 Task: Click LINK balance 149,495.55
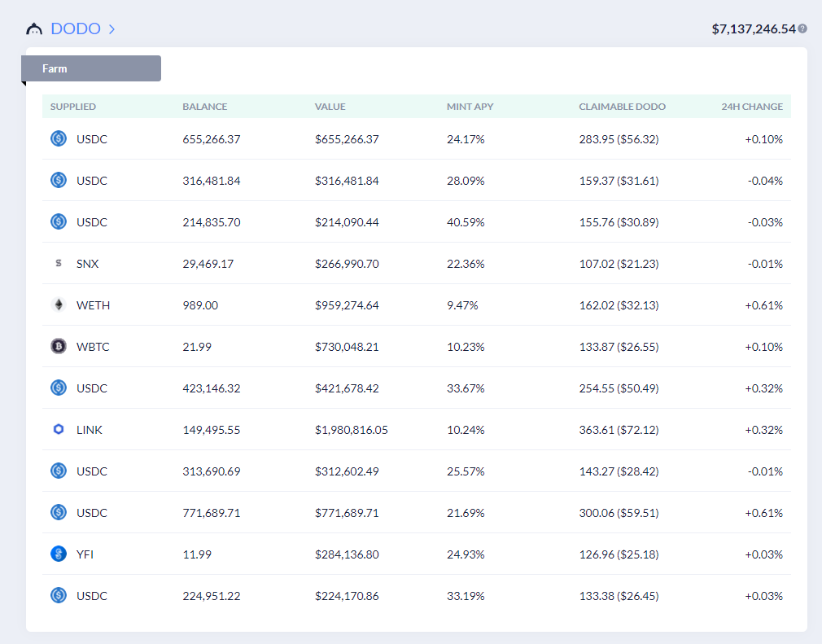coord(212,430)
